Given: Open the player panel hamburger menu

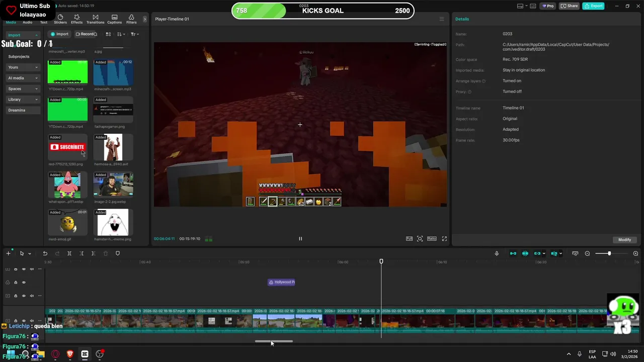Looking at the screenshot, I should coord(442,19).
